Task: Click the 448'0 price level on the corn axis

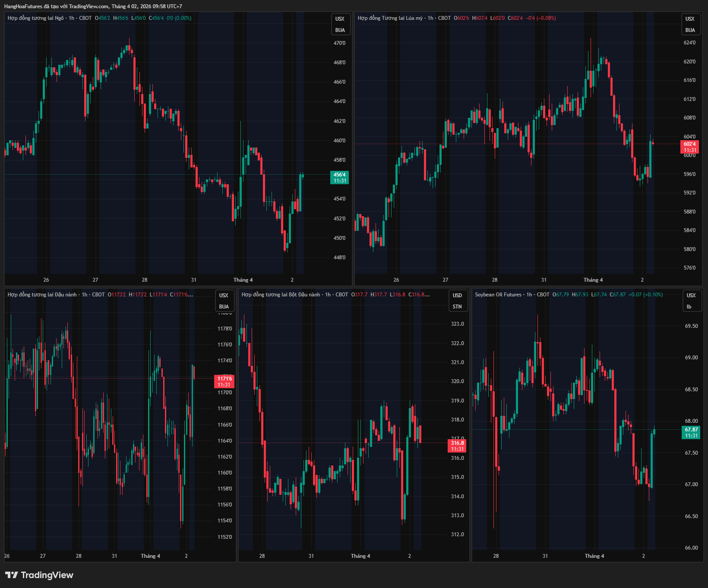Action: pos(340,258)
